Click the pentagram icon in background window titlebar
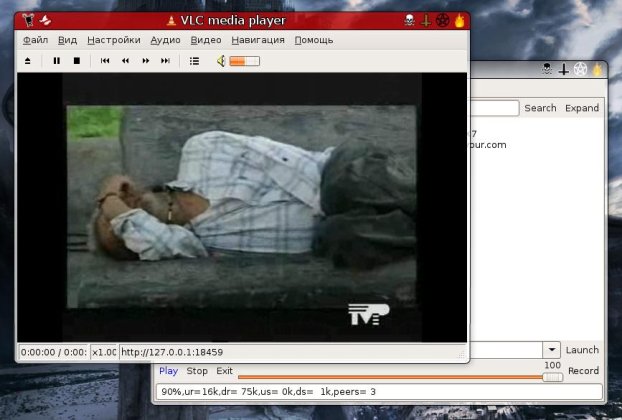This screenshot has height=420, width=622. tap(580, 70)
